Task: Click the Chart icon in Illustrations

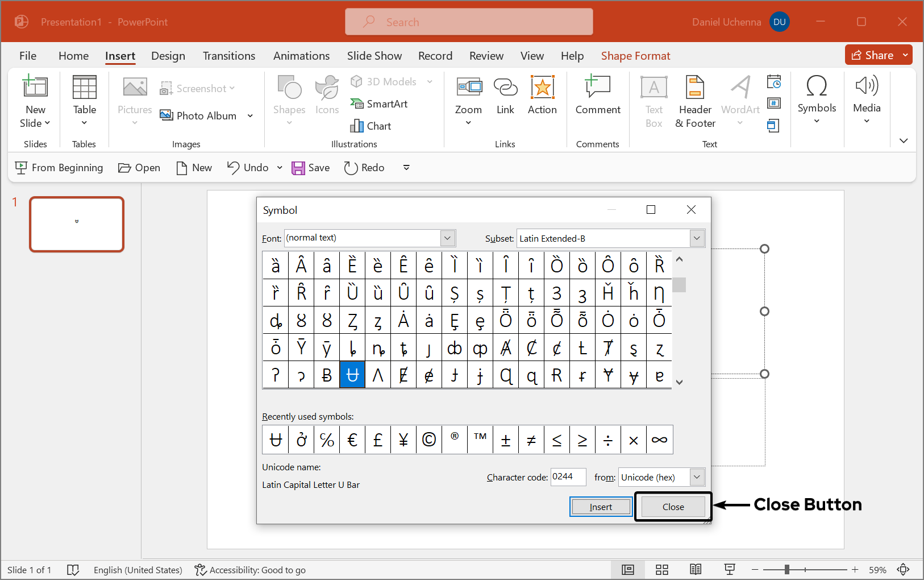Action: coord(357,126)
